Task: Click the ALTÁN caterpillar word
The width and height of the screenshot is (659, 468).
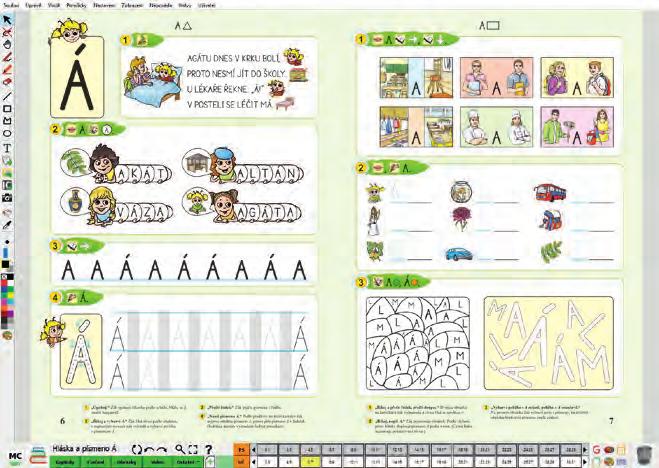Action: [267, 173]
